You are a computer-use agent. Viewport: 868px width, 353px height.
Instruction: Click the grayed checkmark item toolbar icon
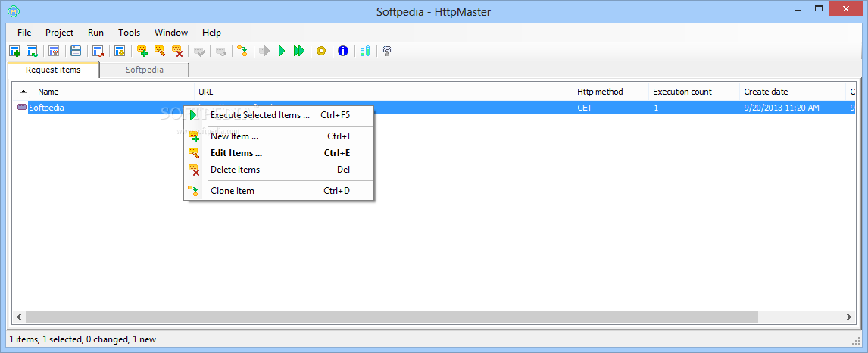click(199, 51)
